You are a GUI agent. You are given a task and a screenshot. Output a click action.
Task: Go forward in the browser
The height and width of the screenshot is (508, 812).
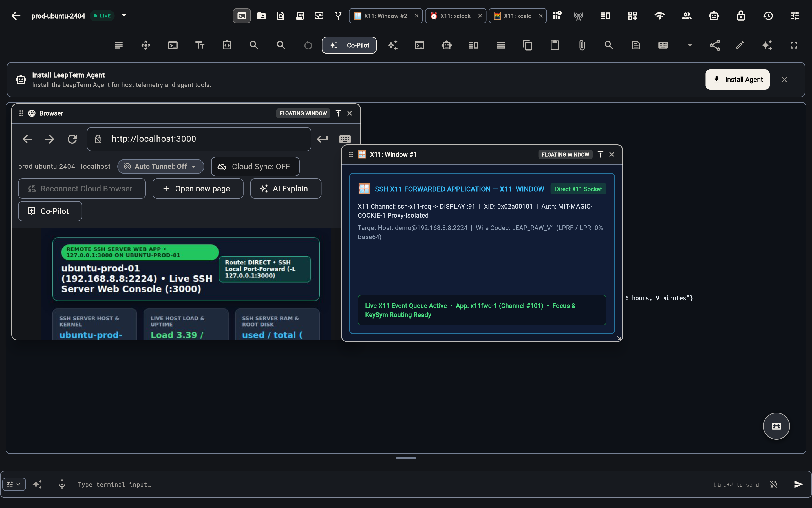(x=50, y=139)
